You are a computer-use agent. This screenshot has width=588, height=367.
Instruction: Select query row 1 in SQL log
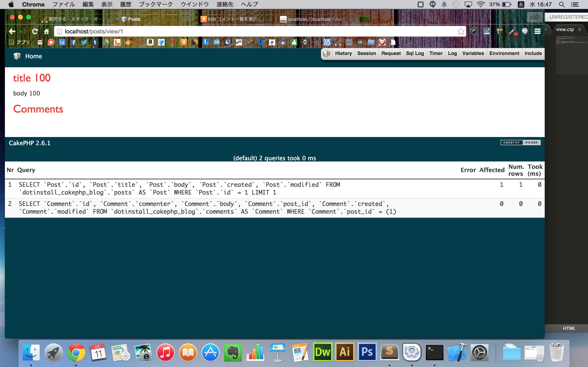tap(275, 188)
